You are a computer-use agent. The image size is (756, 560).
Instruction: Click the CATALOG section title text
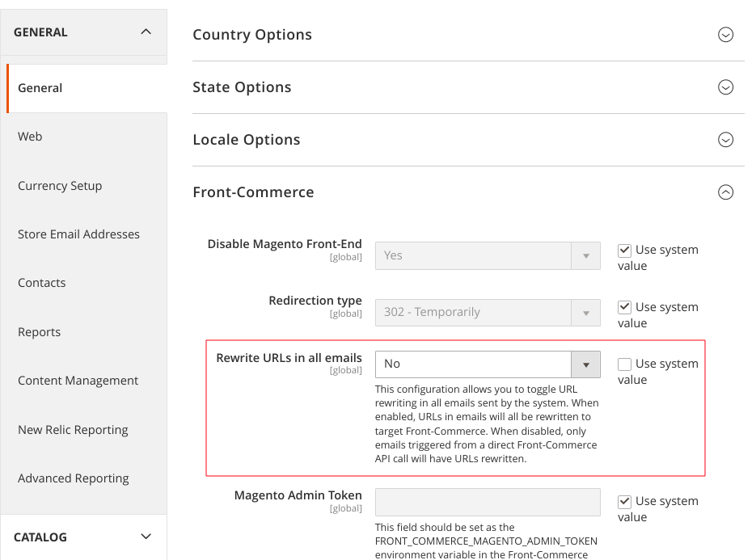point(40,537)
